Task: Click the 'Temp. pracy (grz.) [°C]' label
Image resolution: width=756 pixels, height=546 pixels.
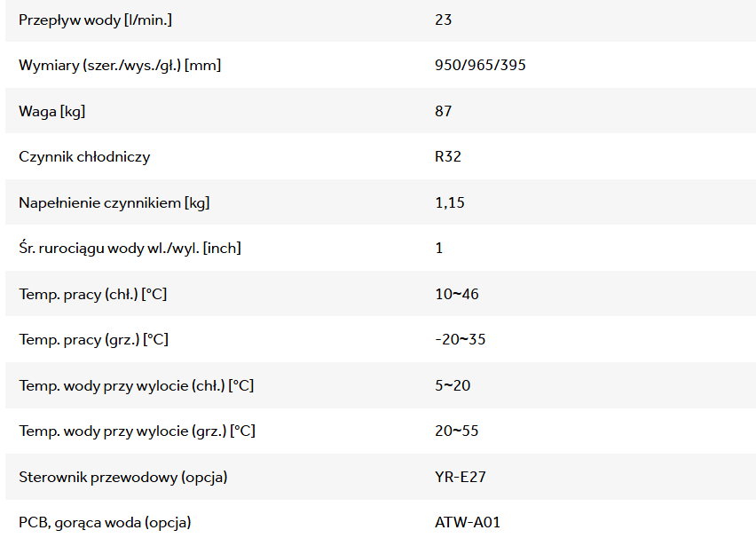Action: 93,340
